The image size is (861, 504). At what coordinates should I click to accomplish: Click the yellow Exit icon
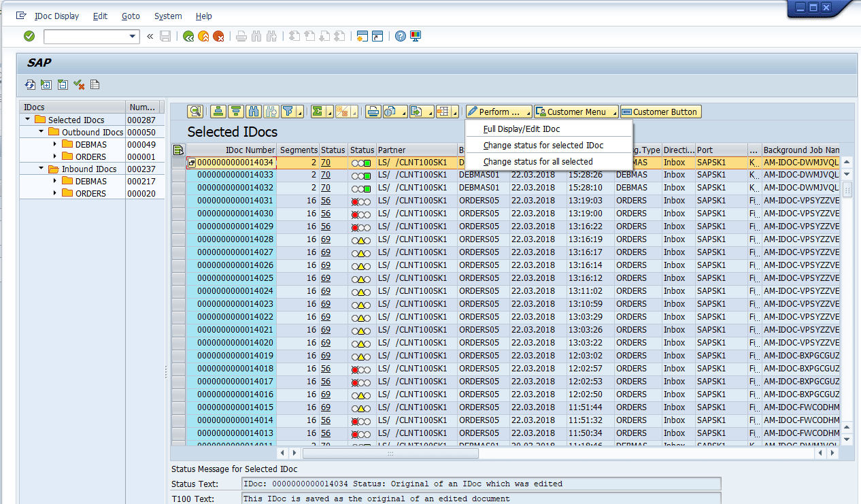point(203,36)
